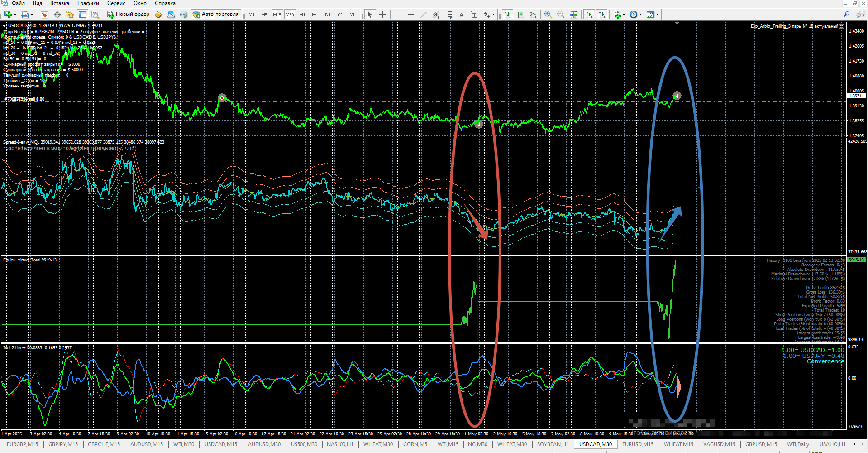
Task: Open the search magnifier in the toolbar
Action: (846, 14)
